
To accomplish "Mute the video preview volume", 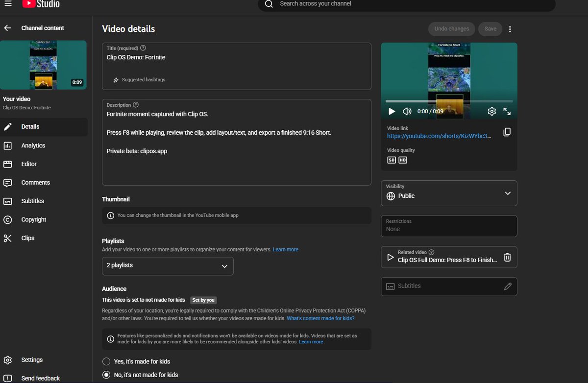I will click(x=407, y=112).
